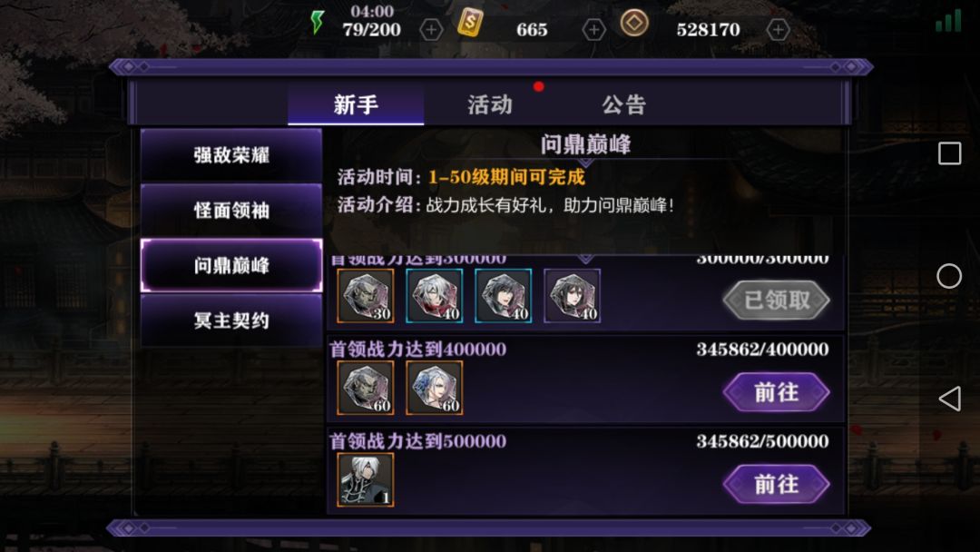Tap the plus icon beside 528170 coins
The width and height of the screenshot is (980, 552).
[778, 29]
